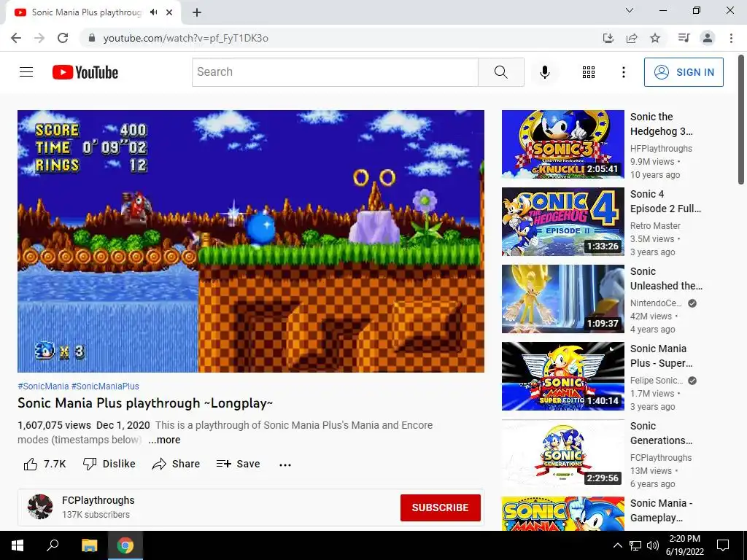Share this page from address bar
The width and height of the screenshot is (747, 560).
point(632,38)
